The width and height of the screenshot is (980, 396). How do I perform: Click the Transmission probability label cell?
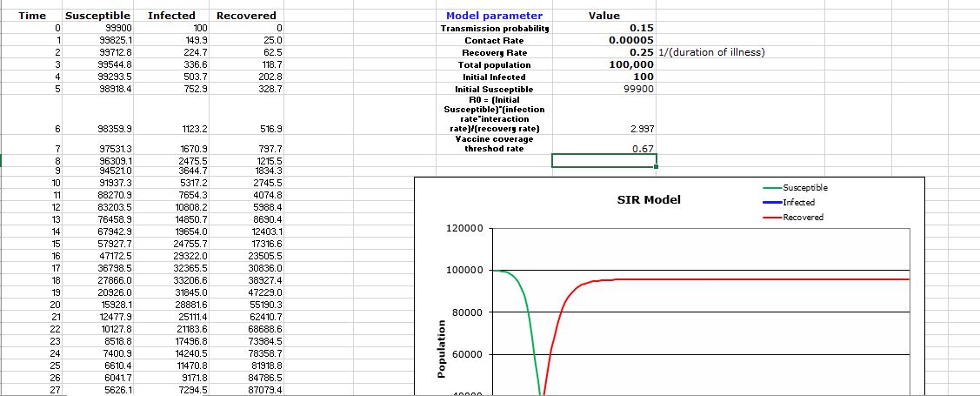click(495, 28)
